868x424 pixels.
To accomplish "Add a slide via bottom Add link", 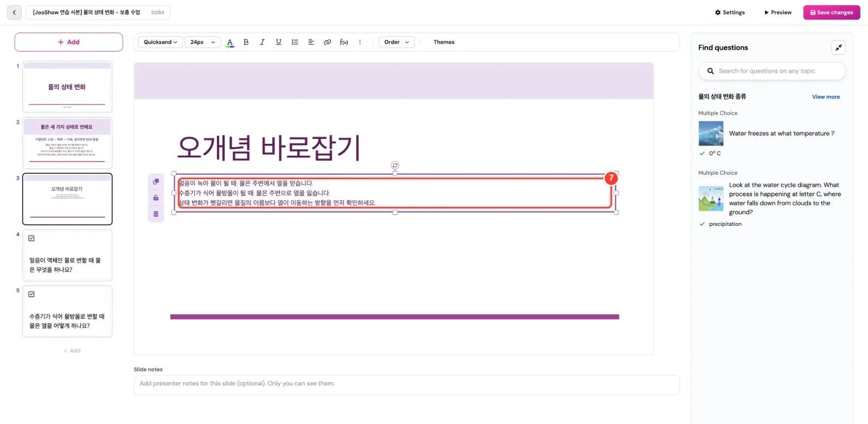I will [x=72, y=351].
